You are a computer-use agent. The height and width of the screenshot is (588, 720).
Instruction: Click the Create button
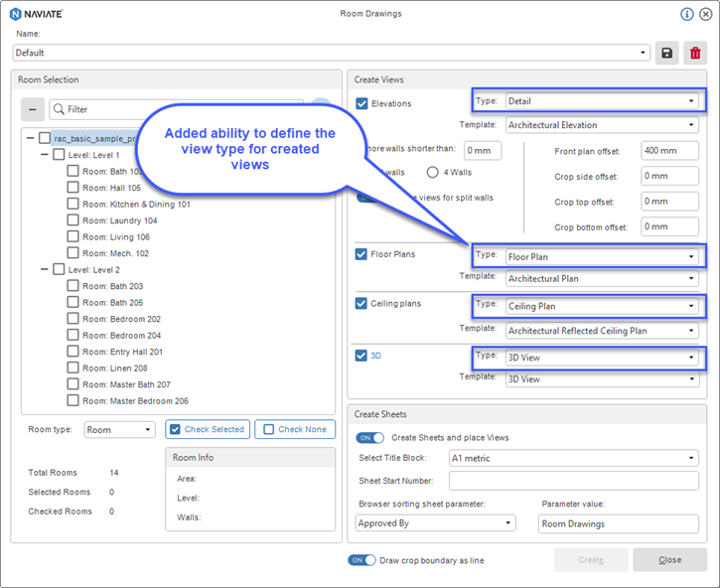(x=591, y=559)
